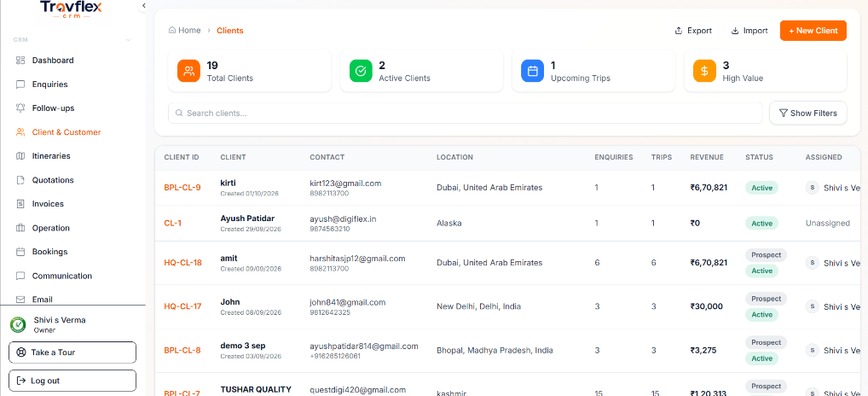Viewport: 868px width, 396px height.
Task: Click Show Filters button
Action: tap(807, 113)
